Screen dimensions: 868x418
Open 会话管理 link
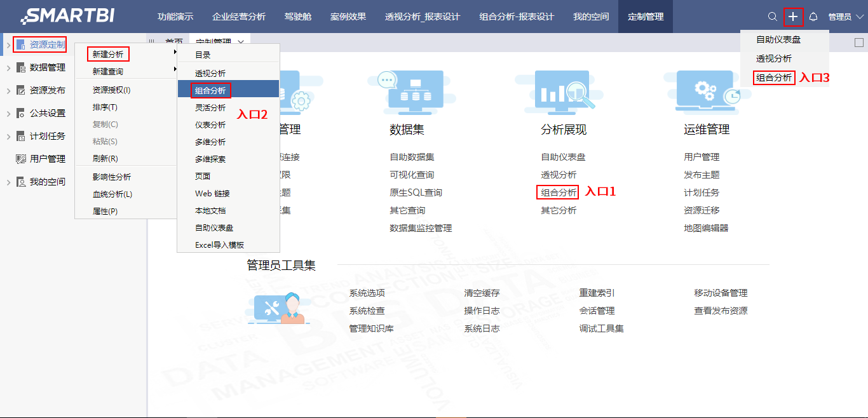click(x=597, y=311)
